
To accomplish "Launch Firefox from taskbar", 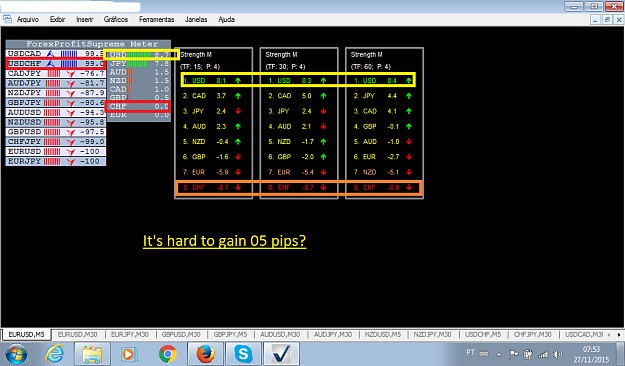I will coord(205,354).
